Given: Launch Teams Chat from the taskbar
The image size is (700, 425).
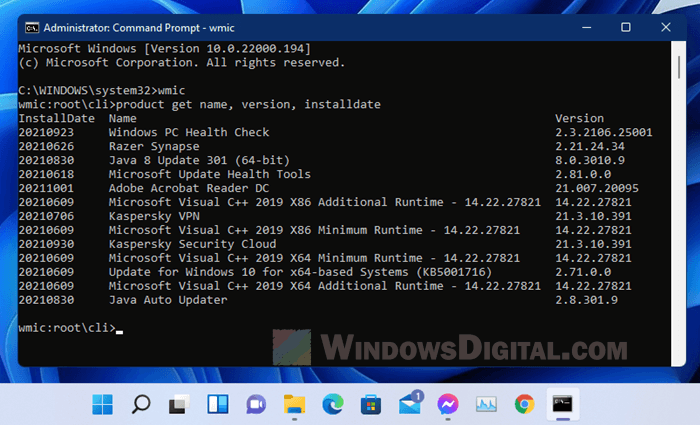Looking at the screenshot, I should (255, 405).
